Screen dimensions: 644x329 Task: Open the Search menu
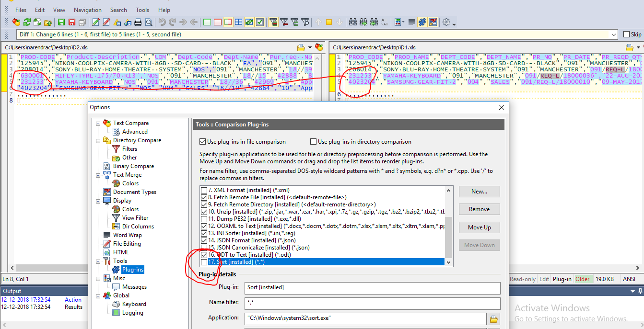[x=118, y=10]
